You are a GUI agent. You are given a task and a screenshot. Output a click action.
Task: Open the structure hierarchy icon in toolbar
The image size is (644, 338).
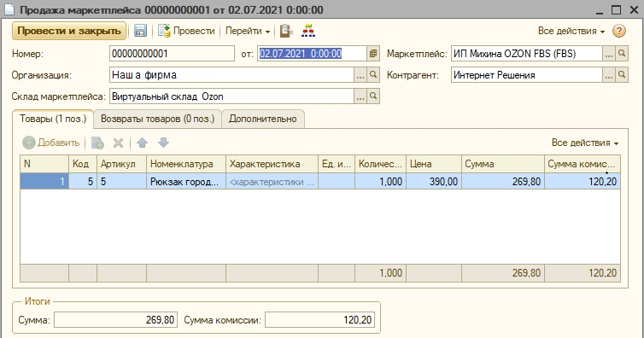click(308, 31)
